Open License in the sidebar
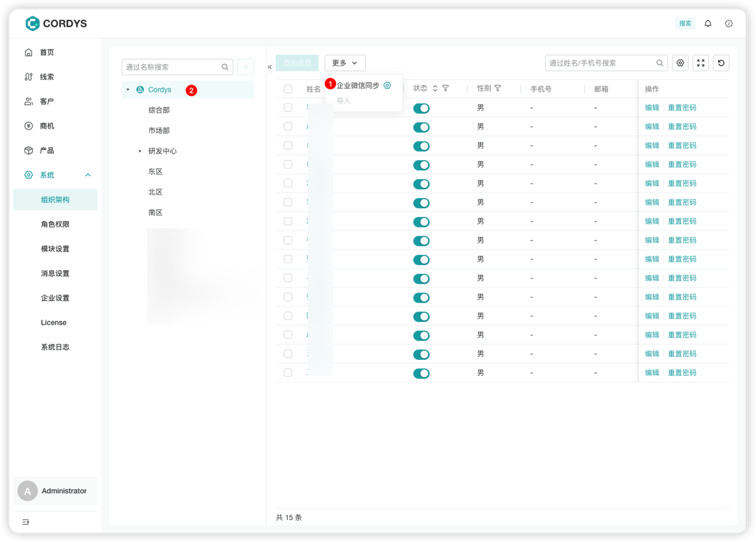Screen dimensions: 756x542 pos(55,323)
